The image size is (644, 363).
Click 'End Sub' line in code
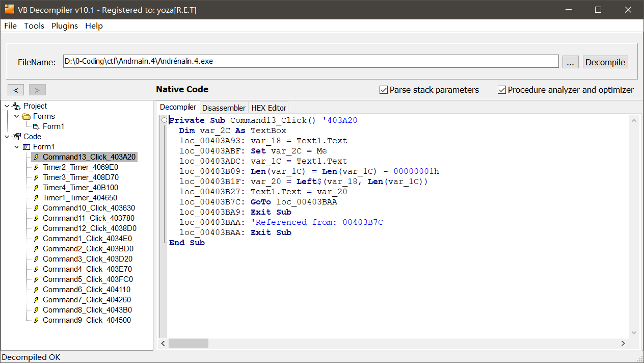coord(187,243)
